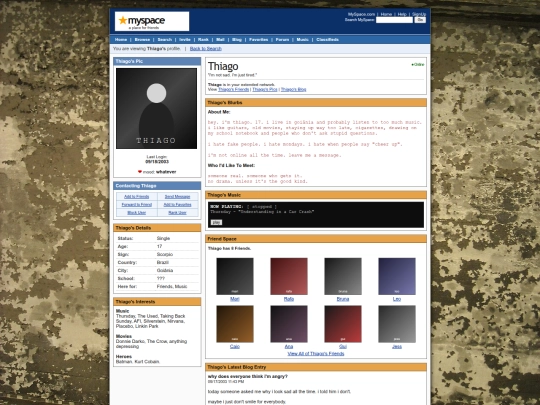Open Forum in the navigation bar
The image size is (540, 405).
282,40
